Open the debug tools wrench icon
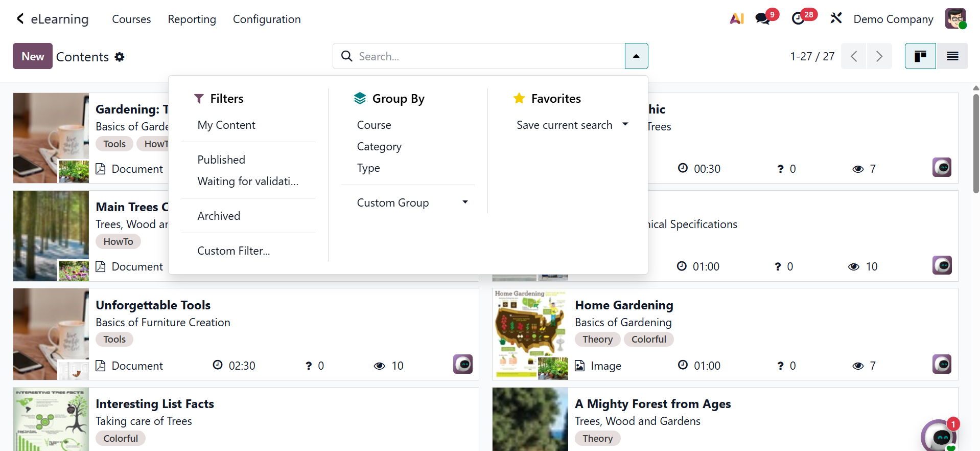Image resolution: width=980 pixels, height=451 pixels. [836, 19]
